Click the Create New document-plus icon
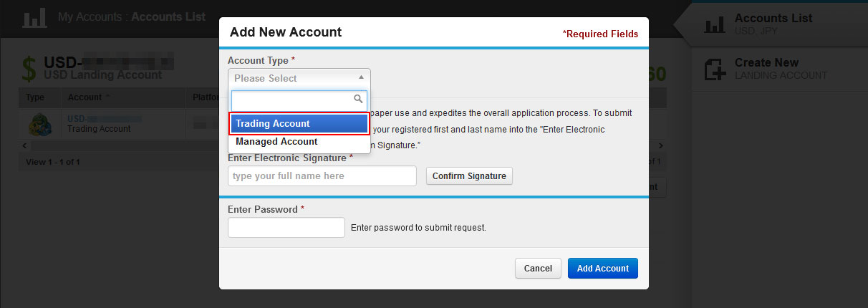Image resolution: width=868 pixels, height=308 pixels. (x=715, y=69)
